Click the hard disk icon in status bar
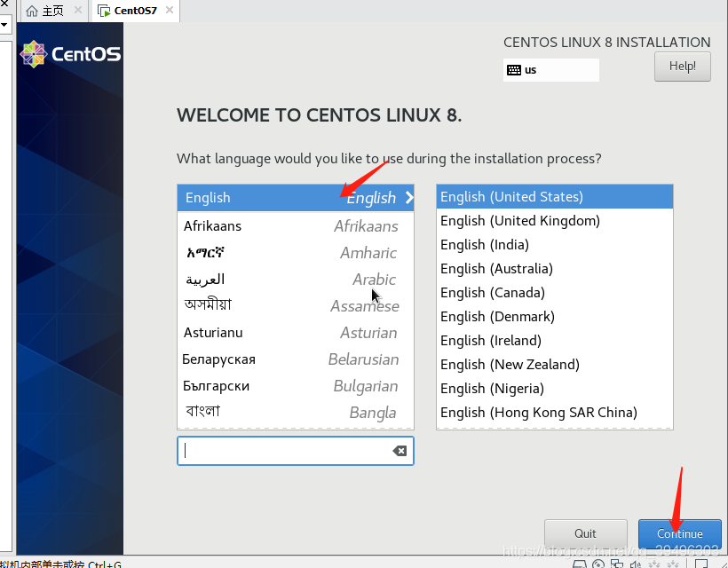This screenshot has width=728, height=568. point(580,564)
